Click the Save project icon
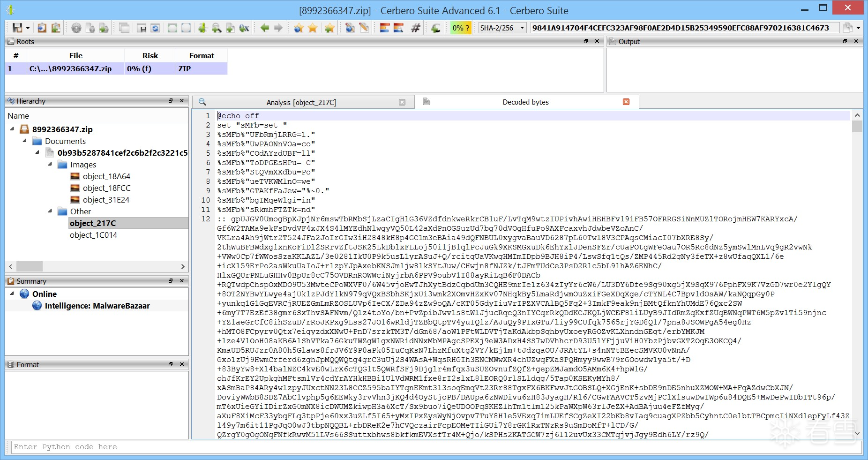Screen dimensions: 868x460 (17, 28)
